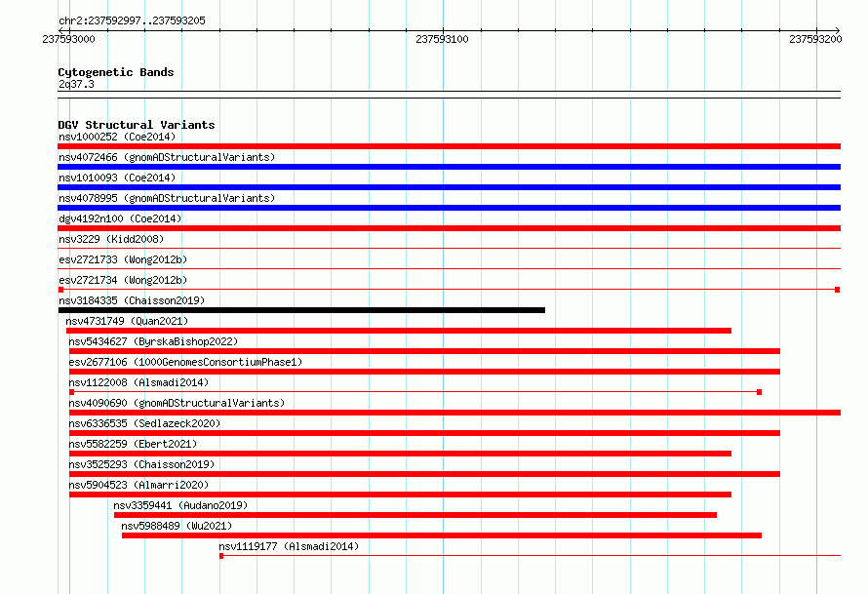This screenshot has width=868, height=594.
Task: Open nsv3525293 (Chaisson2019) label
Action: click(x=141, y=464)
